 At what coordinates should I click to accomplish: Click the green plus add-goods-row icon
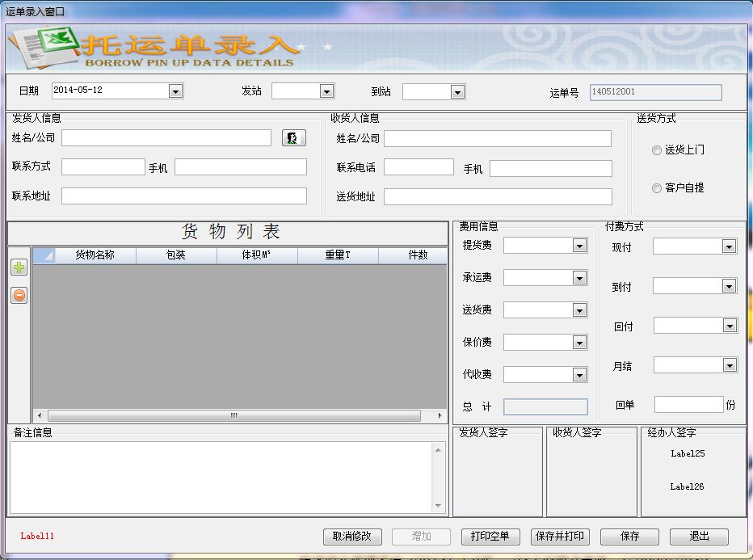pos(19,267)
